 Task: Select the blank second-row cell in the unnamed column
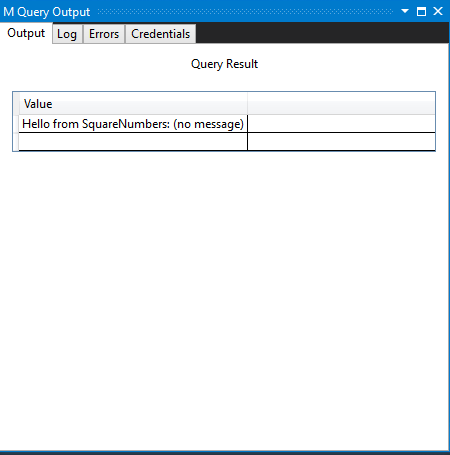click(341, 142)
